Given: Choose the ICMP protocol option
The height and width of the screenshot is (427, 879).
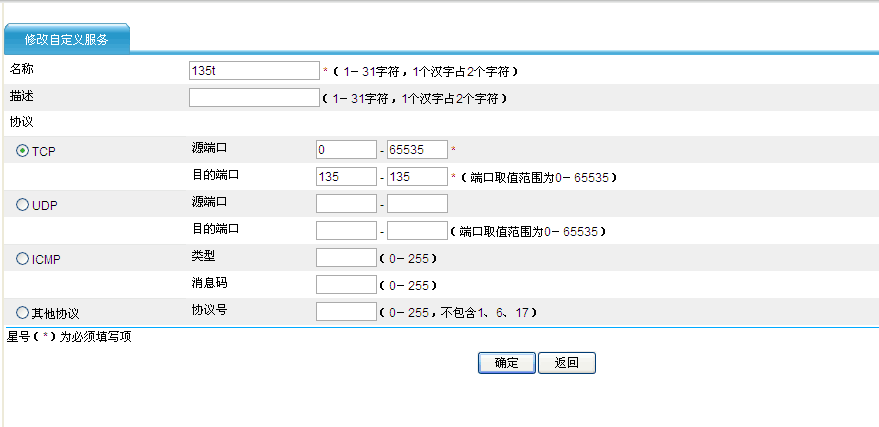Looking at the screenshot, I should click(23, 258).
